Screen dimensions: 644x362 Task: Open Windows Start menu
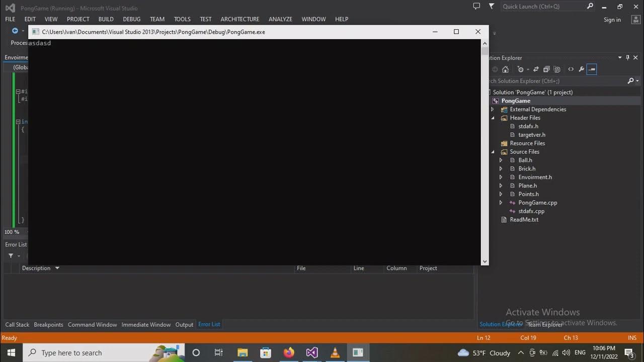[x=11, y=352]
